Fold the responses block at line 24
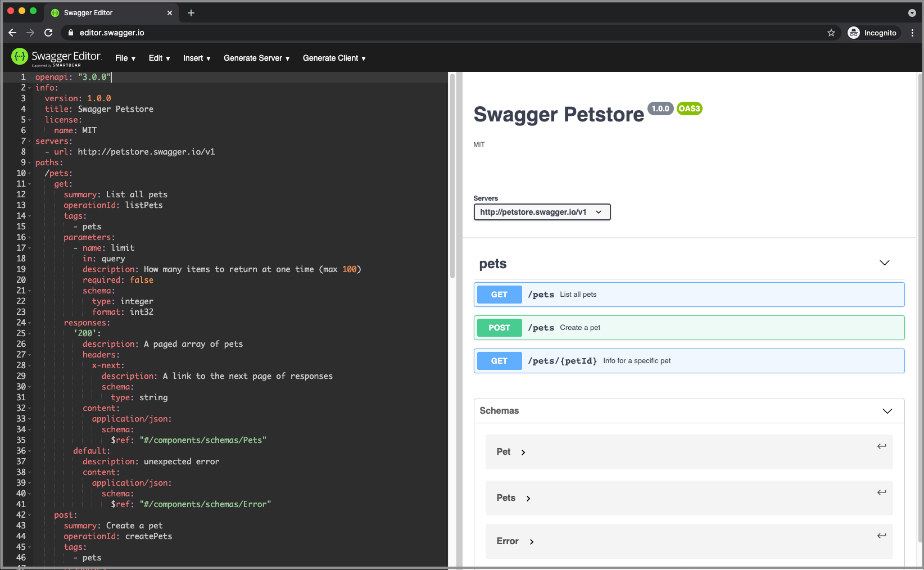 [x=29, y=323]
